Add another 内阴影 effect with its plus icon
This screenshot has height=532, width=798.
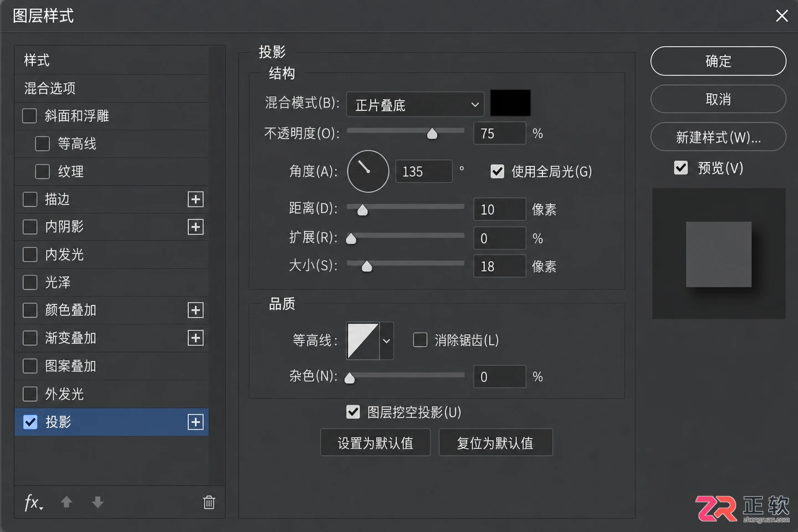pyautogui.click(x=196, y=227)
